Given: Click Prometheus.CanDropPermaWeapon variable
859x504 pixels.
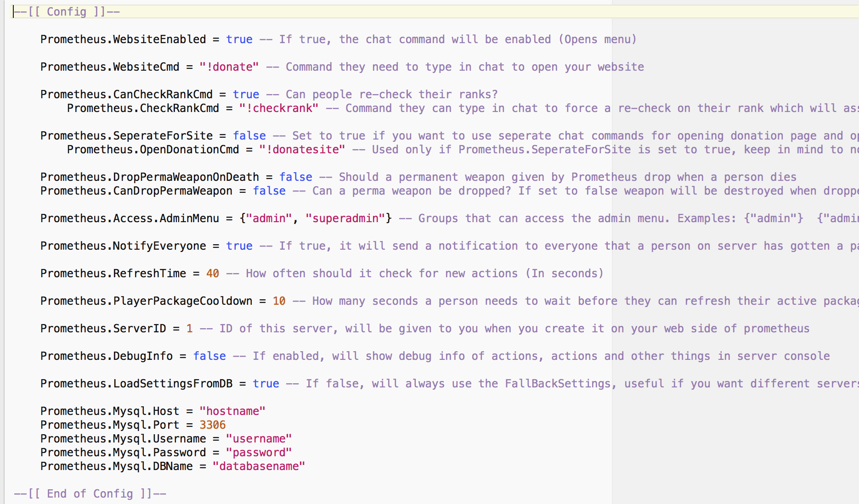Looking at the screenshot, I should click(136, 191).
